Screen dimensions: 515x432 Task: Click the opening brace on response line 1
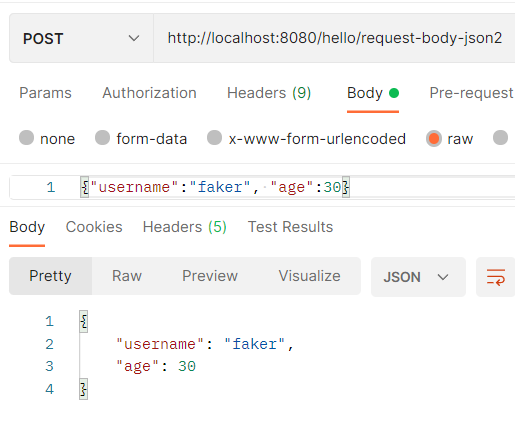coord(84,322)
